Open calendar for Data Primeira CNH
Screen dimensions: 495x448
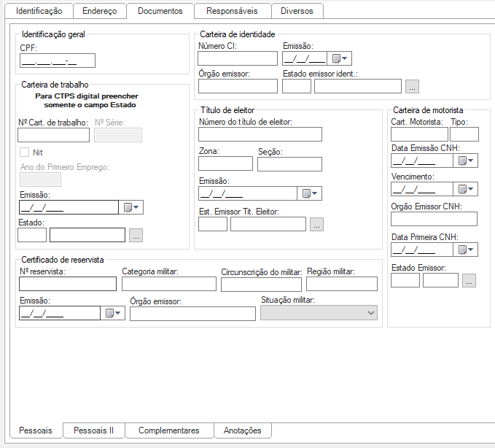pos(467,250)
